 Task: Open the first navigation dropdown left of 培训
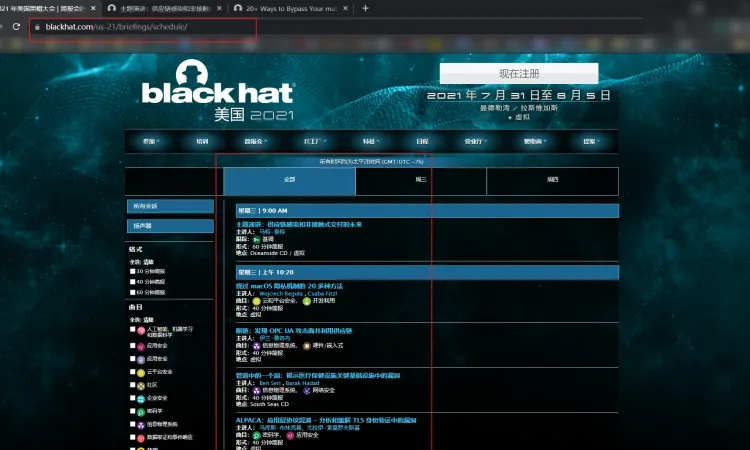tap(151, 142)
